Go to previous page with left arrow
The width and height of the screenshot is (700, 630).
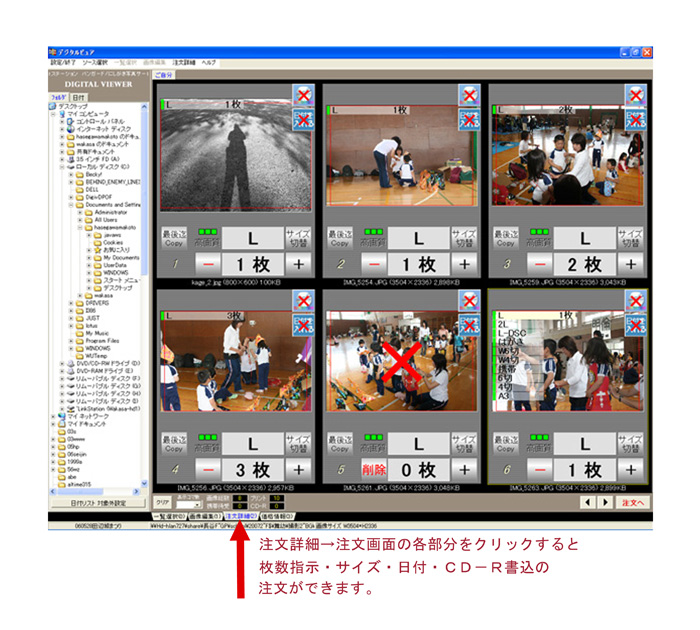587,502
